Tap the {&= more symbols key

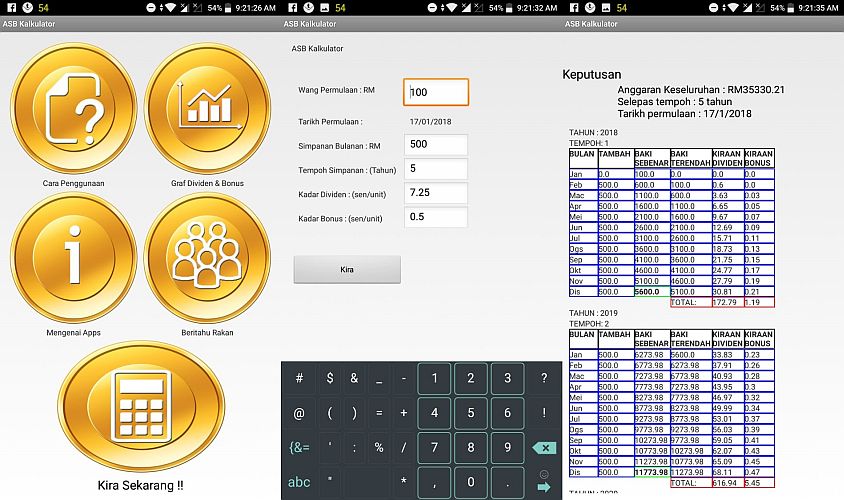[x=299, y=447]
